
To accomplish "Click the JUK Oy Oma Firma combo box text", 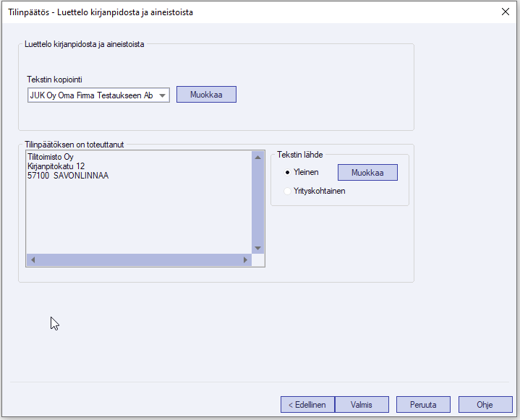I will [x=90, y=95].
